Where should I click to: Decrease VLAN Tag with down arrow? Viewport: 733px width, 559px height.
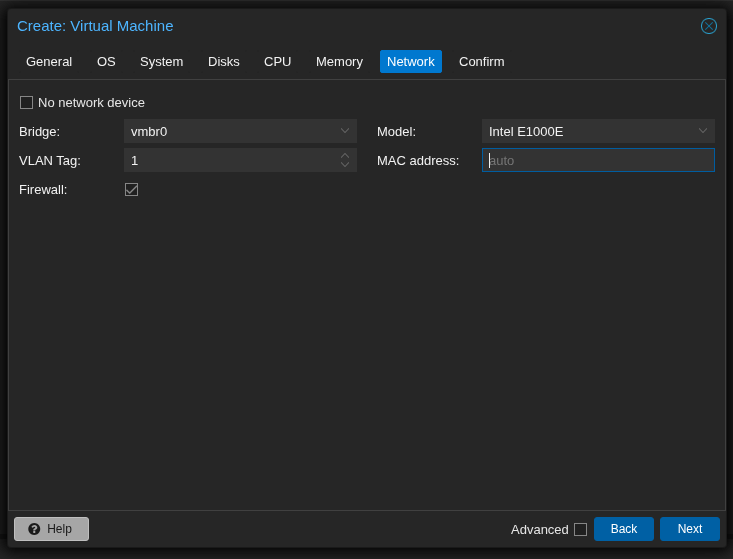click(345, 165)
